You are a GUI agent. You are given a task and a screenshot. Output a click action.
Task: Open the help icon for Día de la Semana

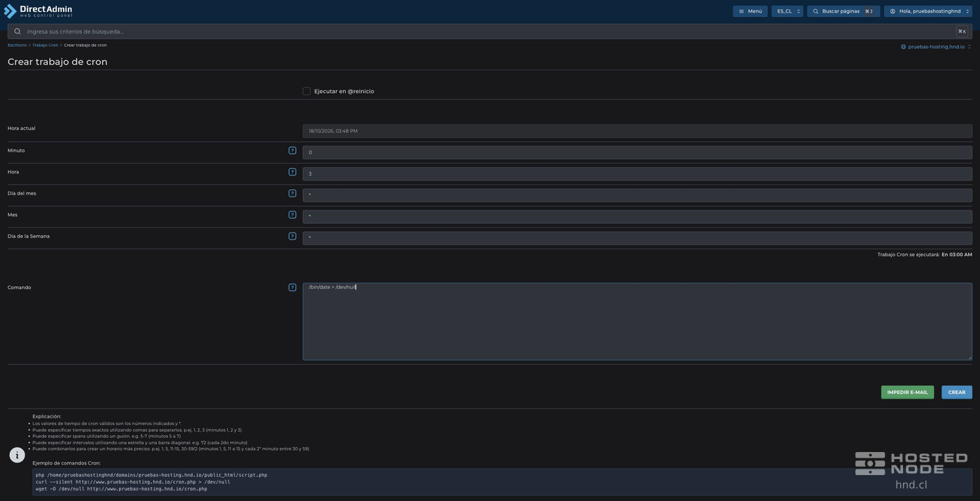293,237
